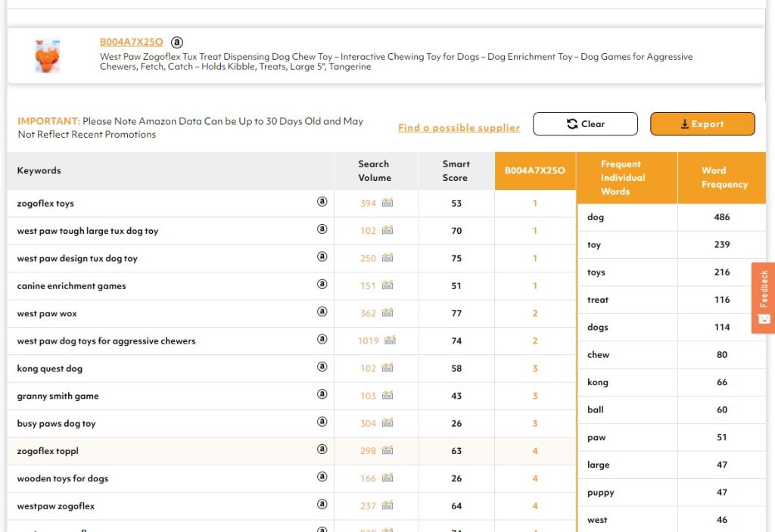Show search volume chart for zogoflex toys
This screenshot has width=775, height=532.
(387, 202)
